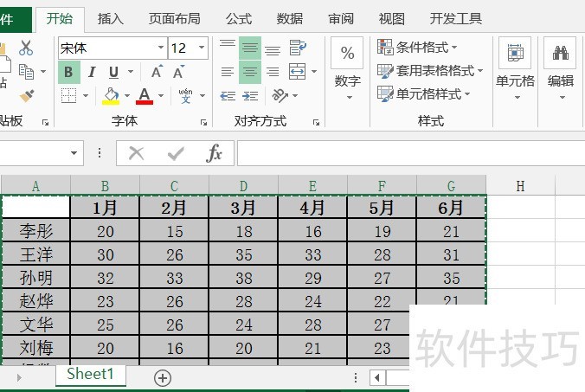Switch to the 开始 tab
The width and height of the screenshot is (585, 392).
pos(60,19)
